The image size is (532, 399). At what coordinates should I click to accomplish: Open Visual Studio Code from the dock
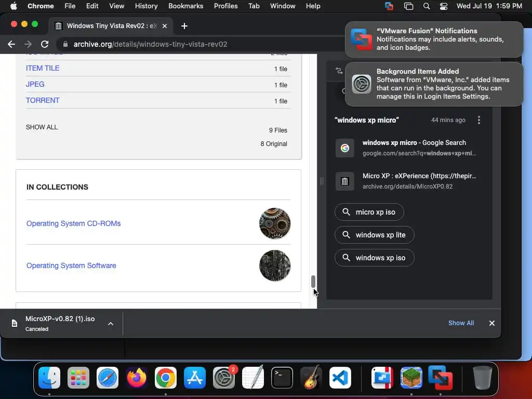(340, 378)
